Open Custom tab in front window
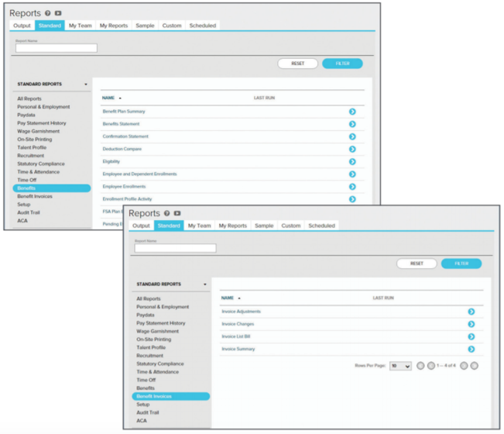Screen dimensions: 504x434 pos(291,226)
